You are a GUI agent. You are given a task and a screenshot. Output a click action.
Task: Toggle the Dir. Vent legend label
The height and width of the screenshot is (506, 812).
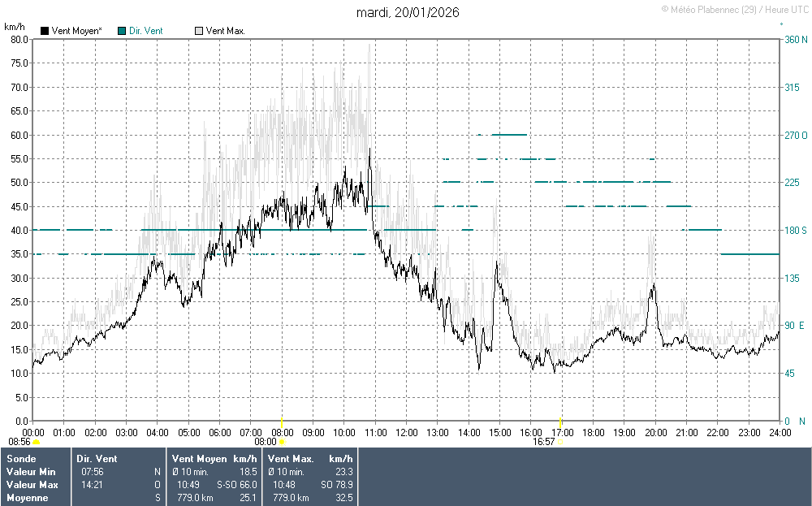tap(146, 31)
